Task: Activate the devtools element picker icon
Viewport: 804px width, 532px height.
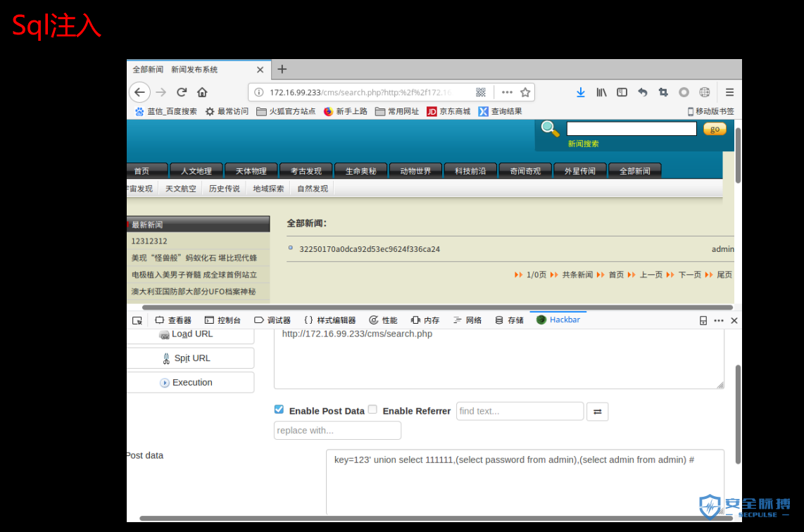Action: (137, 320)
